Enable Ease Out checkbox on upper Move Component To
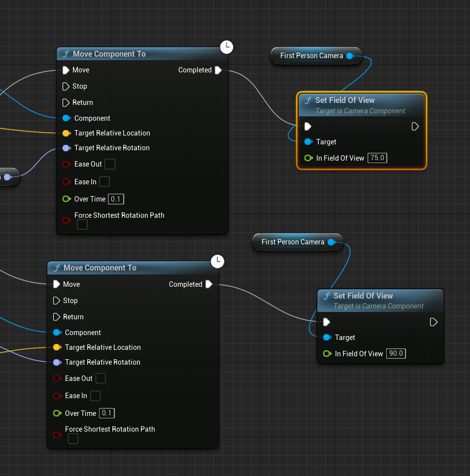Image resolution: width=470 pixels, height=476 pixels. [110, 164]
